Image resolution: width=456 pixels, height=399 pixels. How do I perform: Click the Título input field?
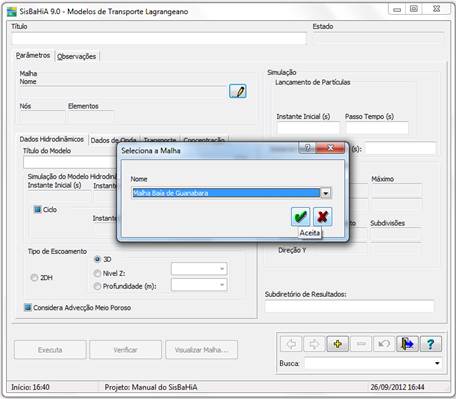159,39
